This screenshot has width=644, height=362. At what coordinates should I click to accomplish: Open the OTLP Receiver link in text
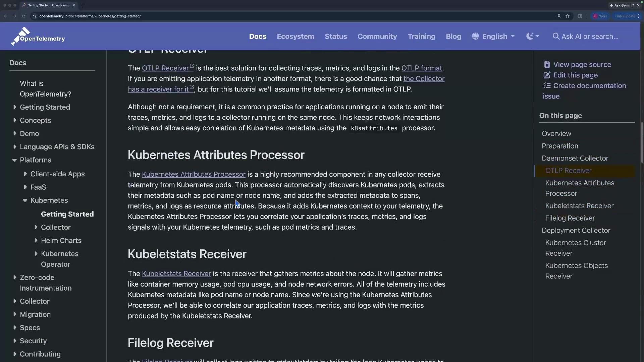click(x=168, y=68)
